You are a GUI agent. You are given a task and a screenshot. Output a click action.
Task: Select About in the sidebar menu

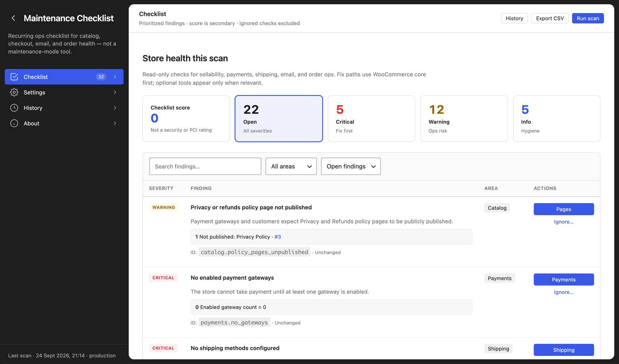64,123
